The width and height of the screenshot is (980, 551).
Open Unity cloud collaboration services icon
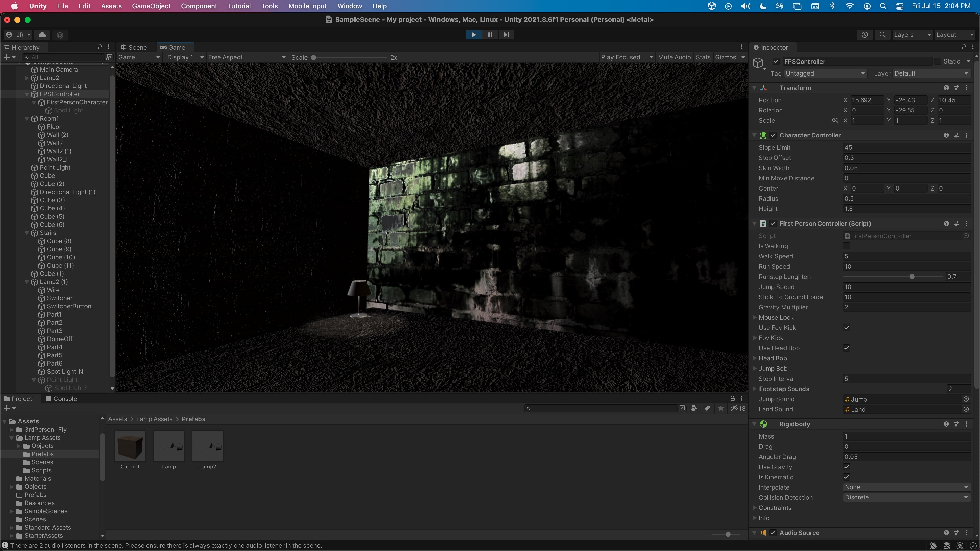[42, 35]
